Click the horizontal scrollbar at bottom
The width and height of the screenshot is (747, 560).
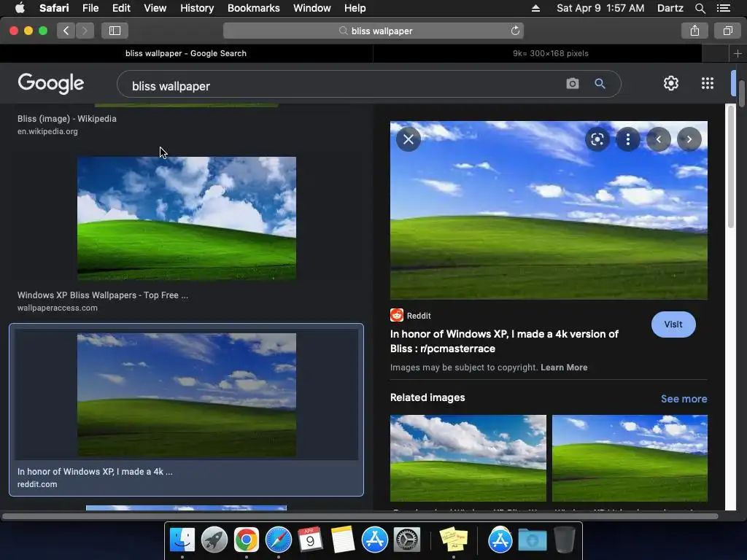point(360,516)
